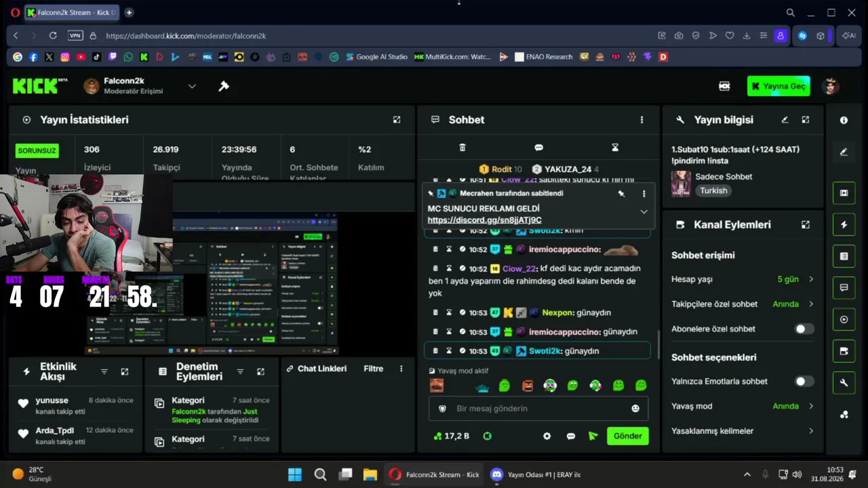Toggle Abonelere özel sohbet switch
The image size is (868, 488).
804,329
